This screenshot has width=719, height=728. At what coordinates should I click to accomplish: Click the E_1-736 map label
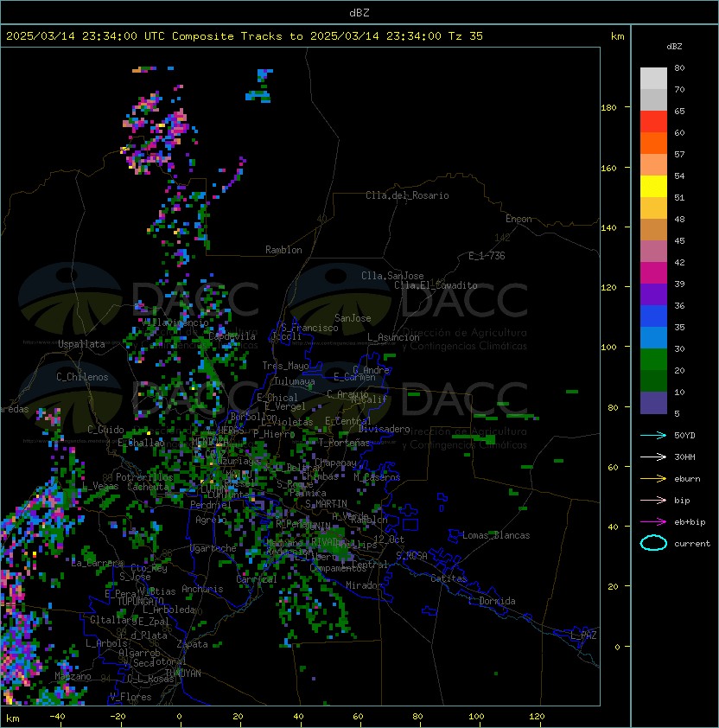pyautogui.click(x=487, y=256)
